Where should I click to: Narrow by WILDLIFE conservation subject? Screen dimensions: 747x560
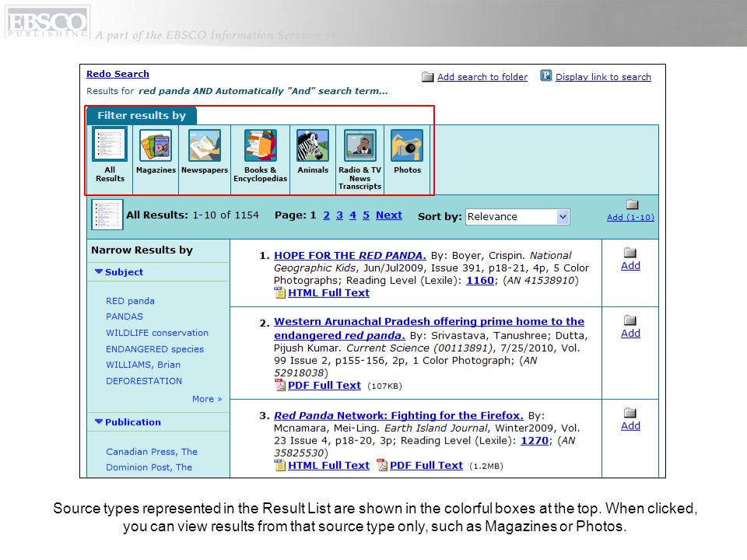pyautogui.click(x=157, y=333)
